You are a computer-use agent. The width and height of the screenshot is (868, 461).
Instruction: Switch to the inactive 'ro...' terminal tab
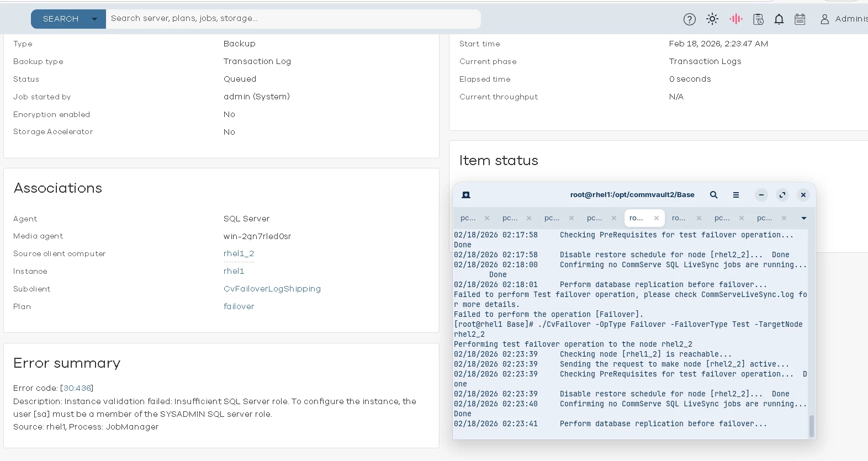[679, 218]
